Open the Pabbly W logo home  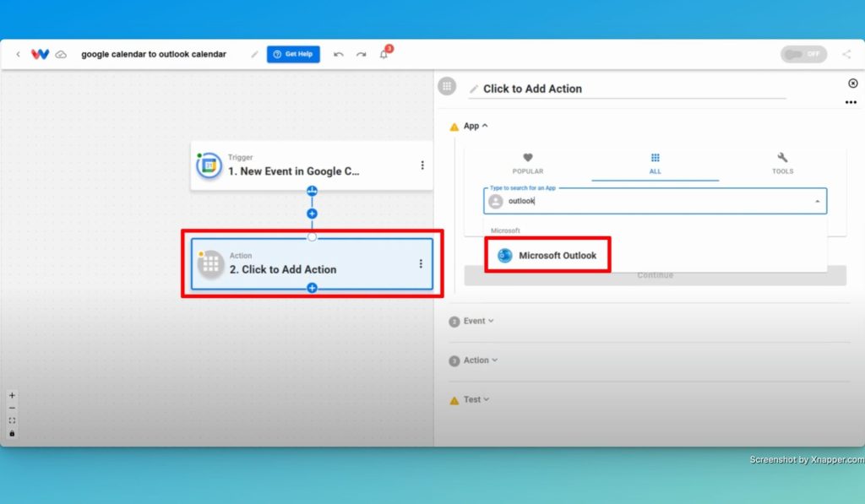pos(40,54)
